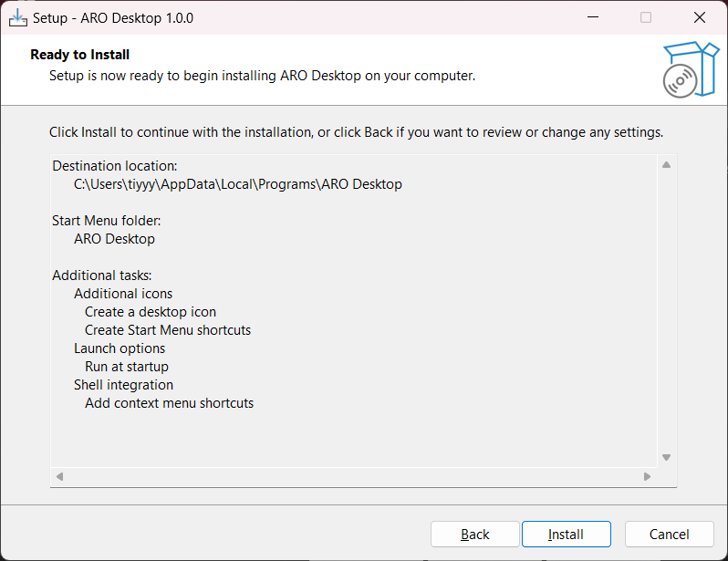Click the box and disc installer graphic
Image resolution: width=728 pixels, height=561 pixels.
(x=691, y=69)
